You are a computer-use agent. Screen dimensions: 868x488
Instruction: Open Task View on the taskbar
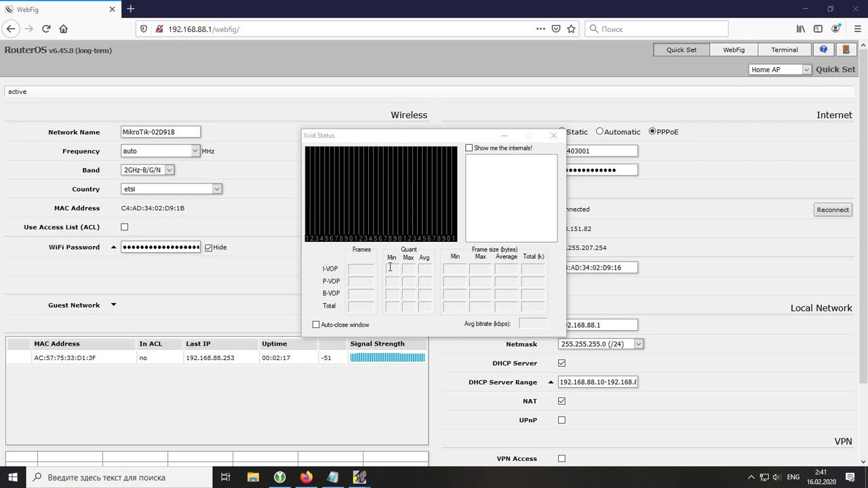point(226,477)
